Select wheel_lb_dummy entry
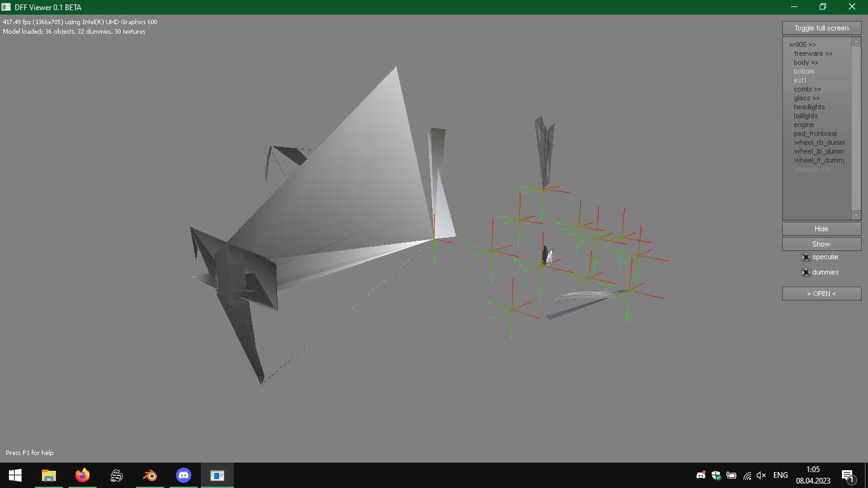 [819, 151]
